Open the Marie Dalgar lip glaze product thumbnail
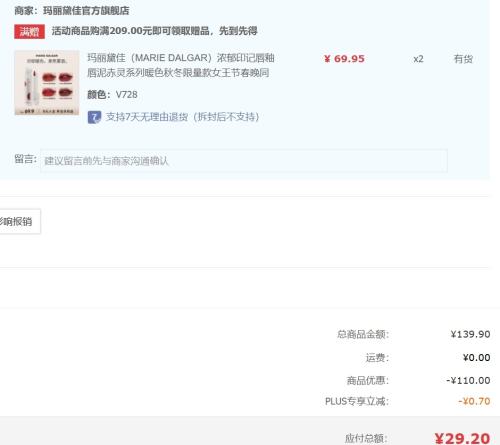The image size is (500, 445). (47, 83)
